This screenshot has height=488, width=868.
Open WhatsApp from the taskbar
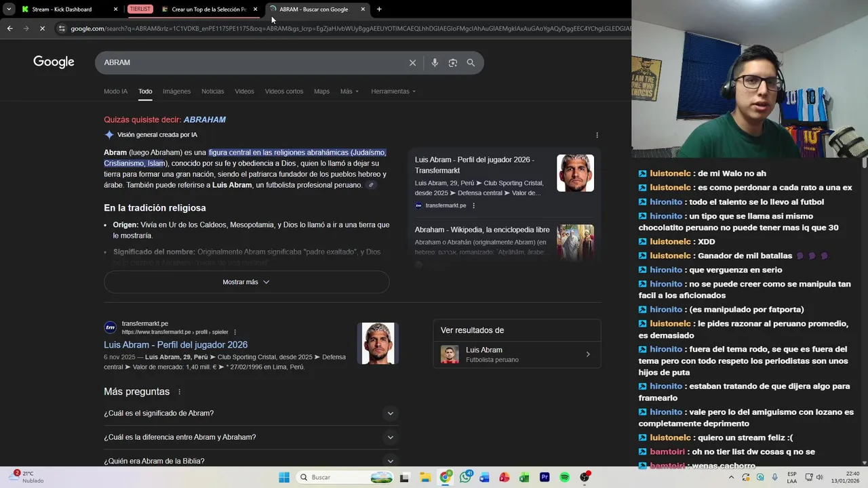[465, 477]
